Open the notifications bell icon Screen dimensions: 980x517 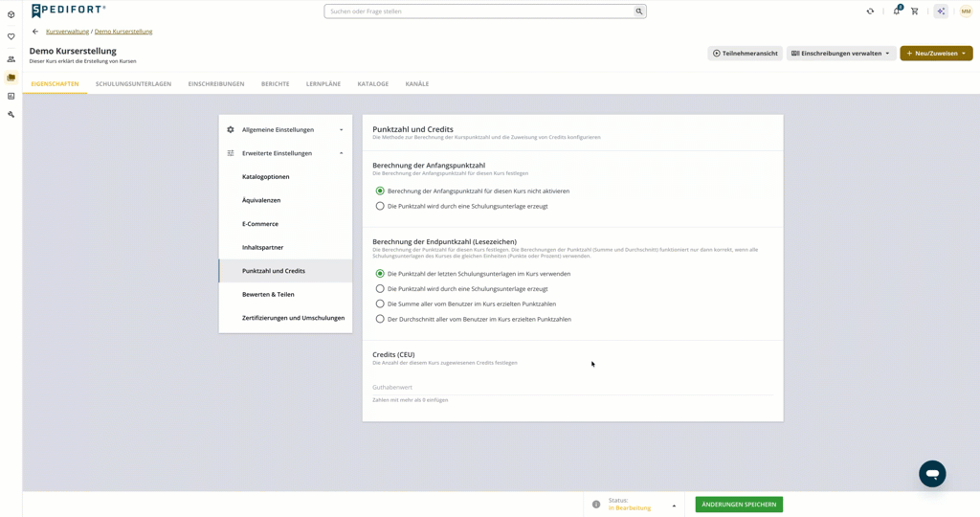click(x=896, y=11)
